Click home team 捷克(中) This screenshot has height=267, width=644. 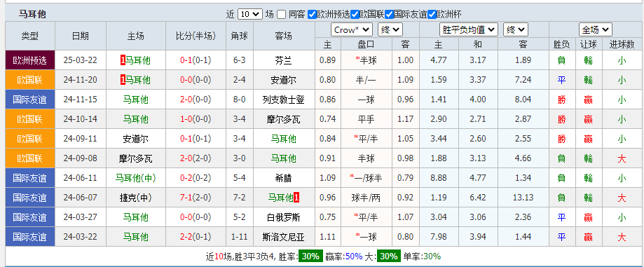[x=135, y=198]
